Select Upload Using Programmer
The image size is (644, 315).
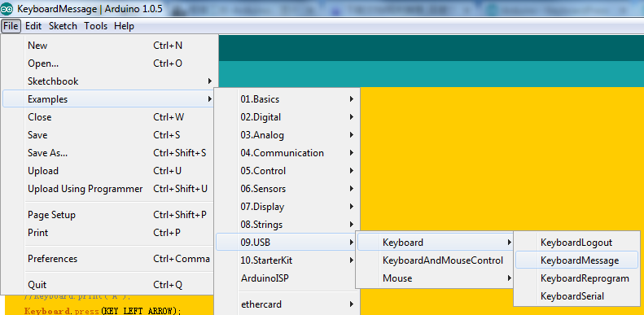click(x=108, y=189)
